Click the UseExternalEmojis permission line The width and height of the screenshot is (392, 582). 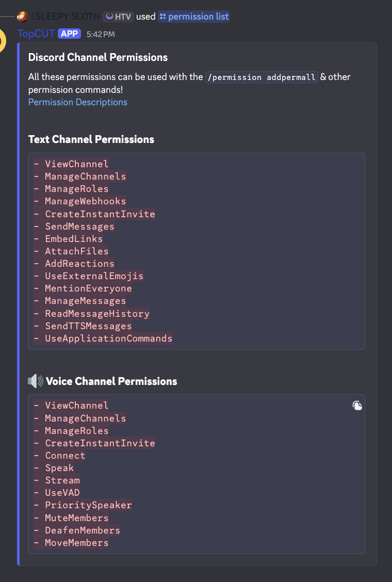tap(89, 276)
